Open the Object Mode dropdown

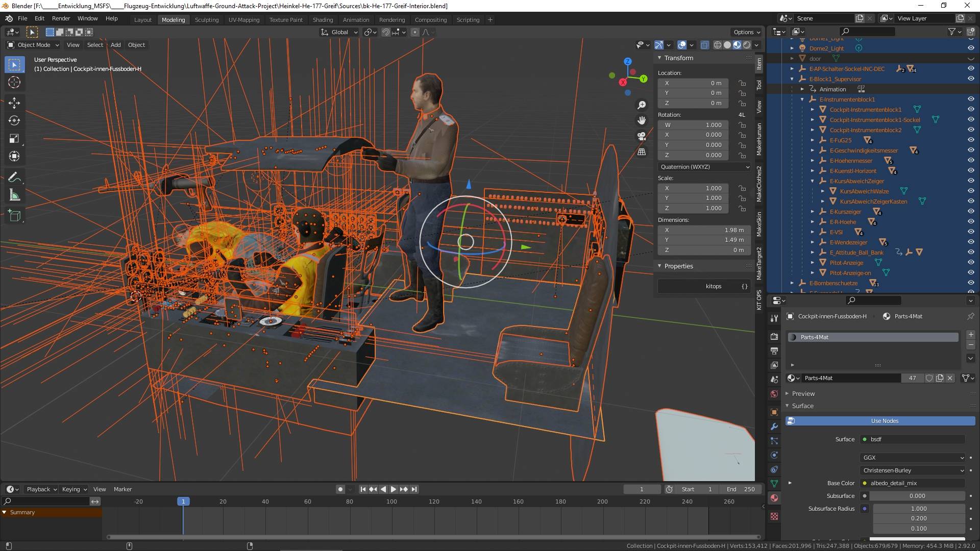(33, 45)
